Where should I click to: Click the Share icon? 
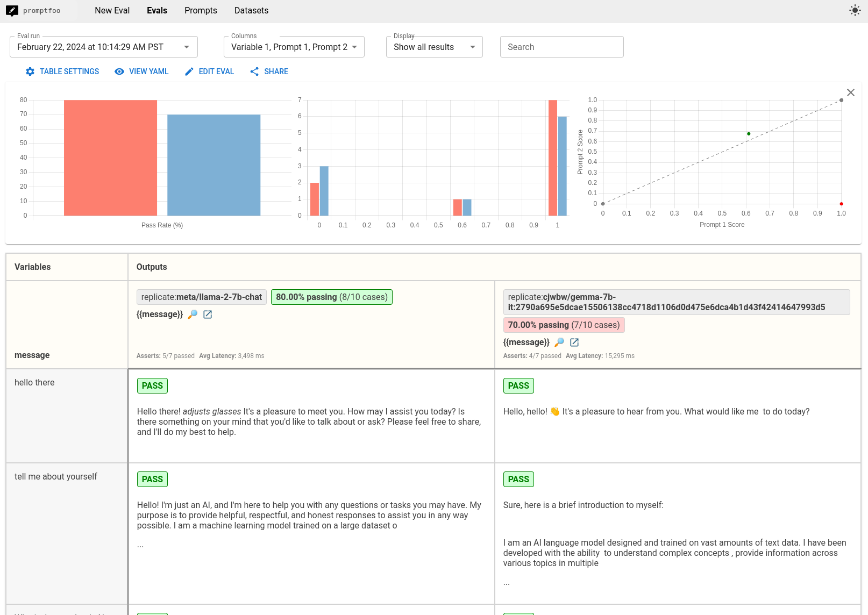[x=254, y=71]
